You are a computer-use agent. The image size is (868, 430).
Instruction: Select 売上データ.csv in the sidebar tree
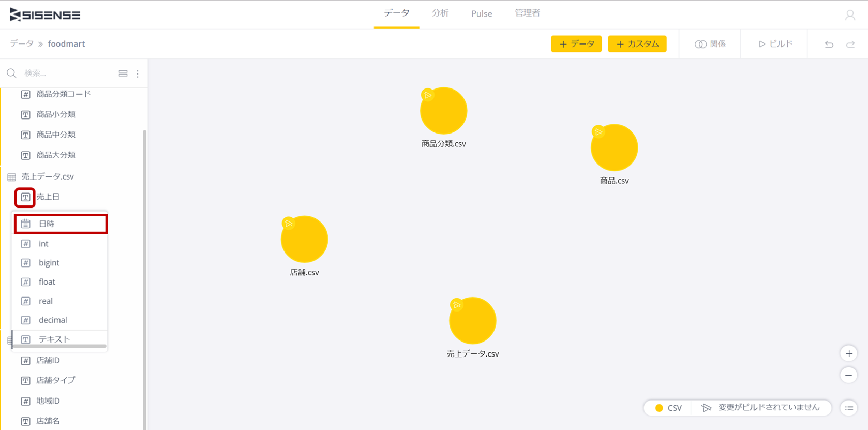48,177
